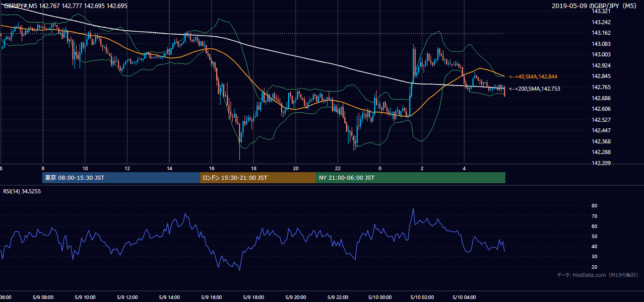Viewport: 644px width, 302px height.
Task: Click price axis value 142.924
Action: point(600,65)
